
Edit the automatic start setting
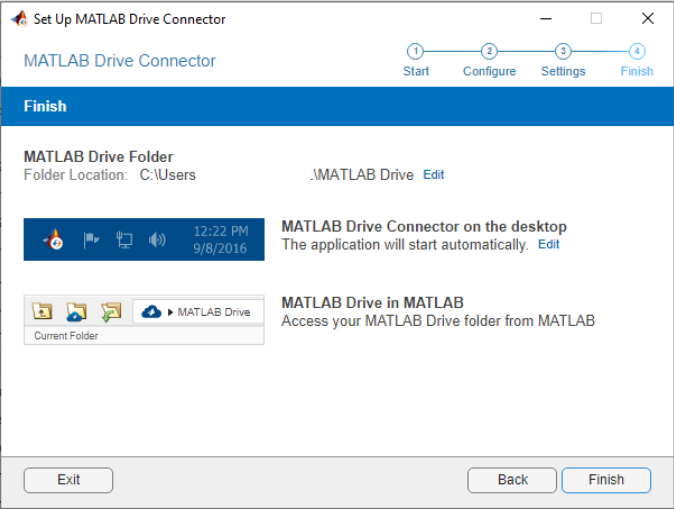click(x=549, y=245)
